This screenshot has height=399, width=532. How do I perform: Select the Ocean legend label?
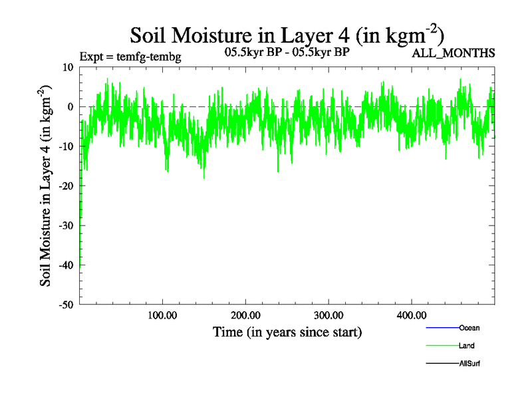click(469, 328)
